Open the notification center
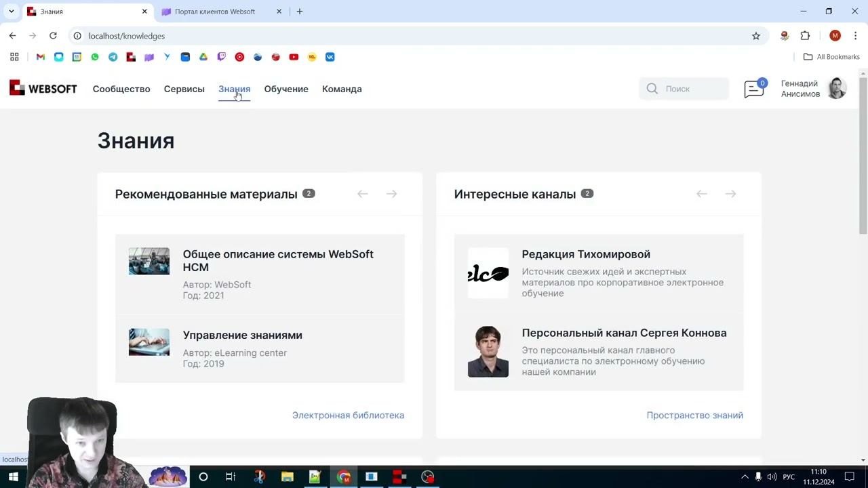This screenshot has width=868, height=488. [849, 477]
